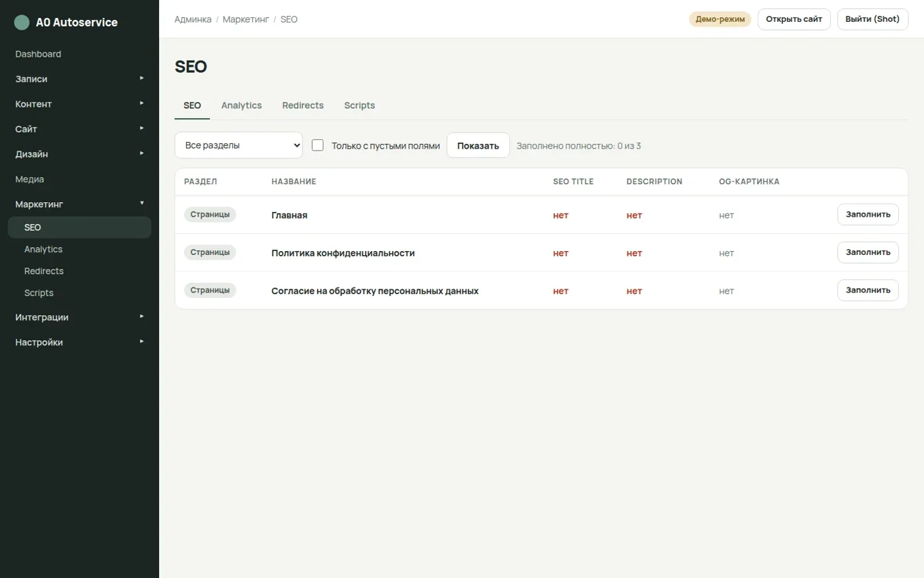This screenshot has width=924, height=578.
Task: Click the НАЗВАНИЕ column header
Action: coord(294,182)
